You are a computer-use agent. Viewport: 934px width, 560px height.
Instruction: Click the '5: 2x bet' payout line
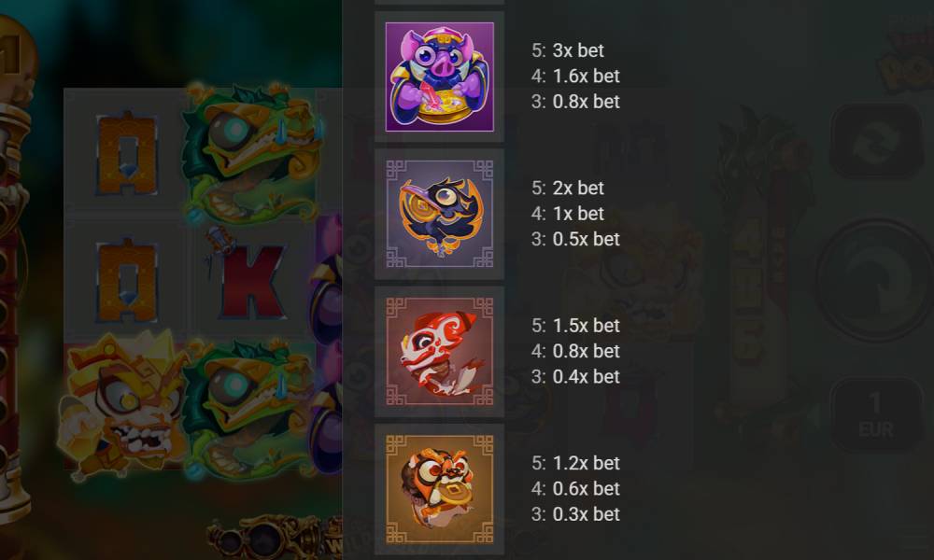pos(568,188)
